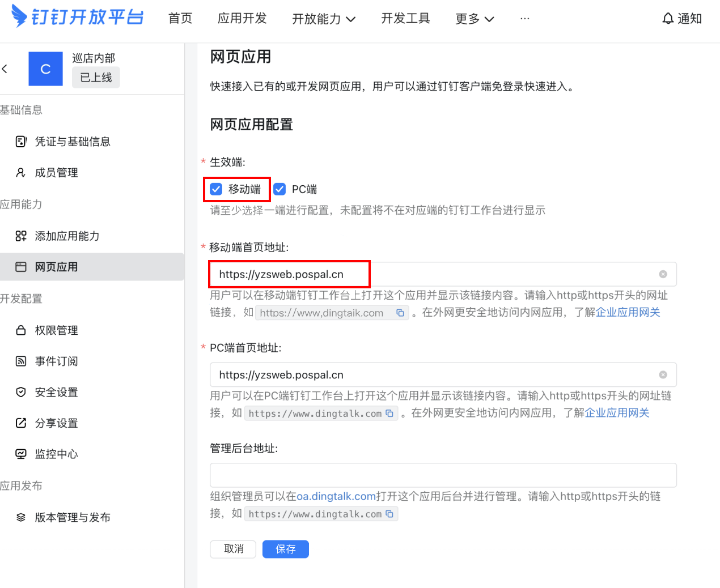
Task: Open the 应用开发 nav tab
Action: point(242,19)
